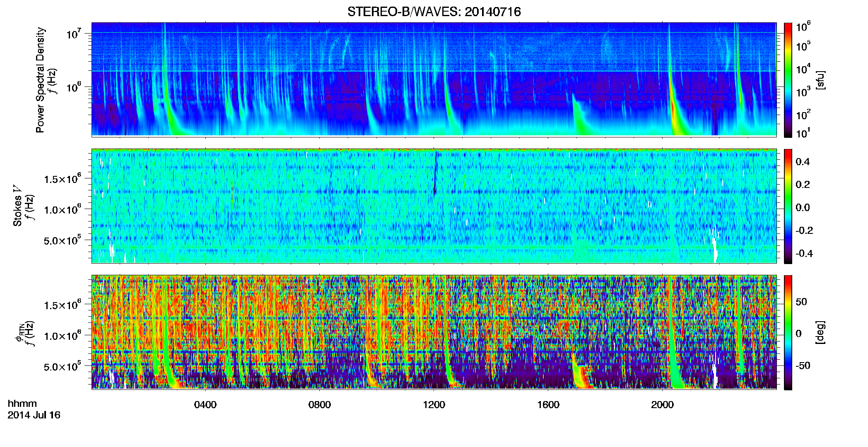Screen dimensions: 868x447
Task: Click the title STEREO-B/WAVES: 20140716
Action: click(434, 12)
